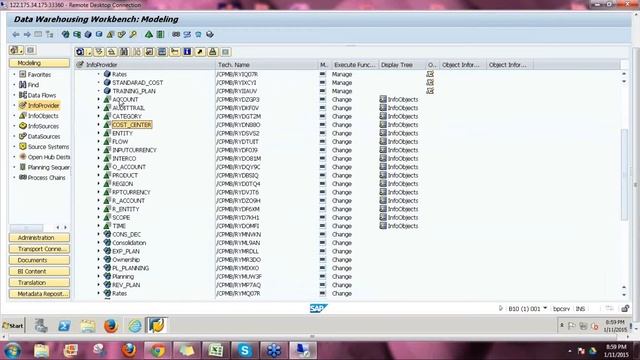Click the InfoArea icon next to Consolidation
The image size is (640, 360).
[x=107, y=242]
